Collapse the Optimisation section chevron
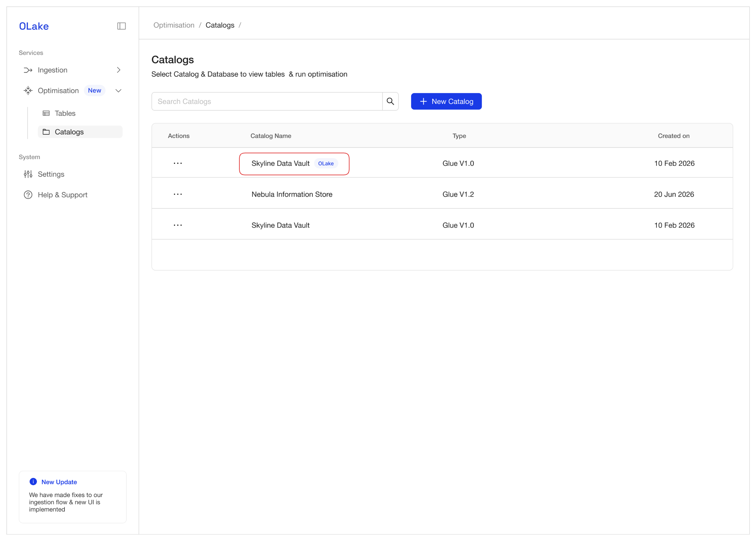 118,91
